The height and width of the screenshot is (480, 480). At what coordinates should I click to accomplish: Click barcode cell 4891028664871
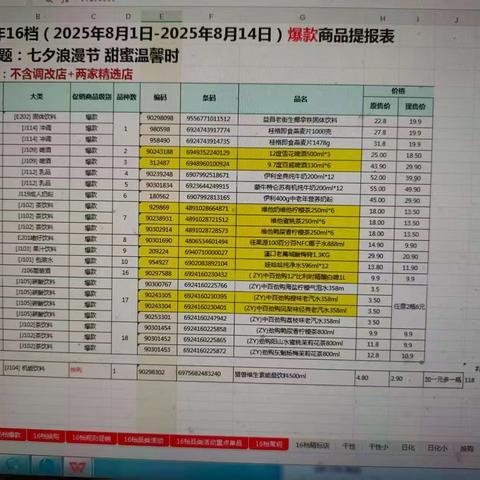tap(207, 208)
